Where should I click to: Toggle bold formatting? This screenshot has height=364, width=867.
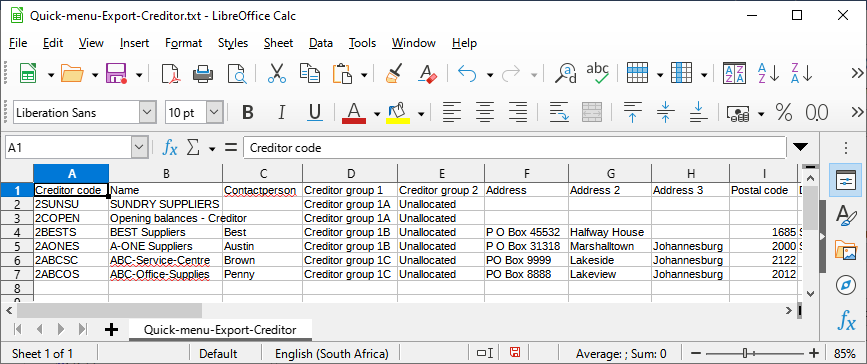coord(248,113)
